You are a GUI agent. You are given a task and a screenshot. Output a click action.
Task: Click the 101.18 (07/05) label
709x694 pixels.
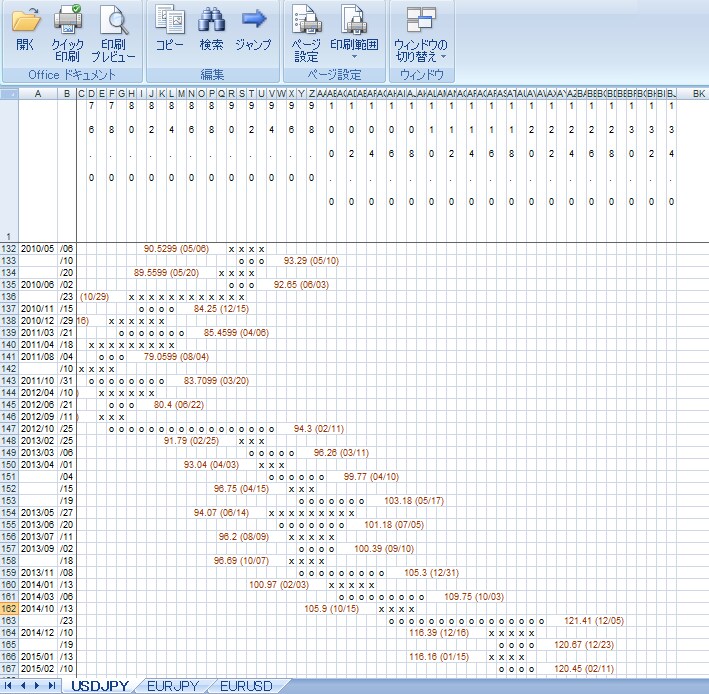click(x=394, y=525)
